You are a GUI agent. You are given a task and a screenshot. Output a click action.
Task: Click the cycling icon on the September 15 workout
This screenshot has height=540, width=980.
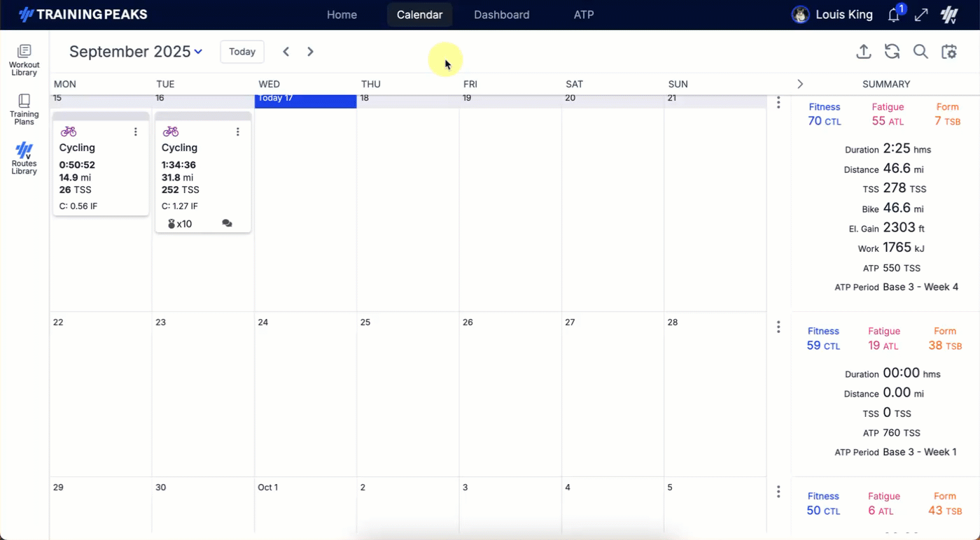(68, 131)
